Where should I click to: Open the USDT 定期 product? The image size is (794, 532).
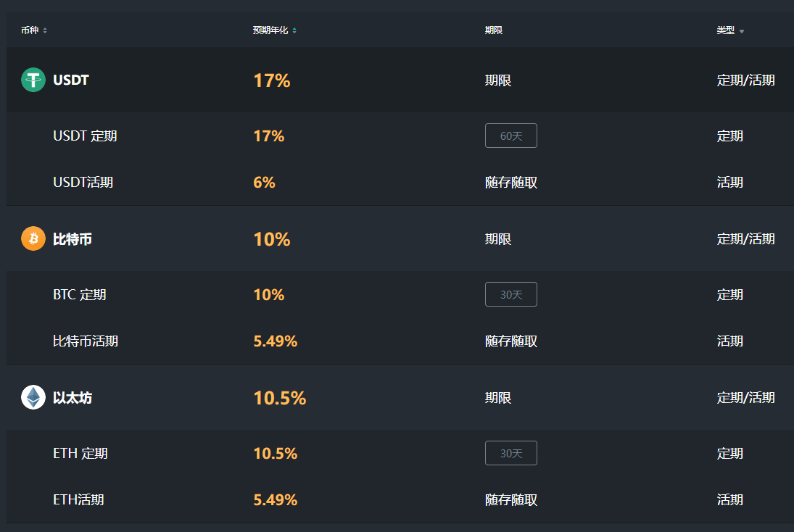pos(85,136)
